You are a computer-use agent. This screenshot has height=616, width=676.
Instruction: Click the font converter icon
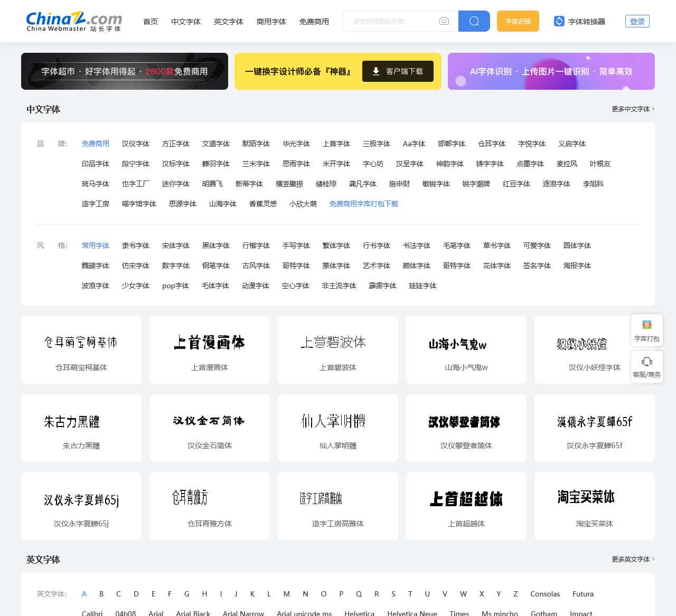pos(559,21)
